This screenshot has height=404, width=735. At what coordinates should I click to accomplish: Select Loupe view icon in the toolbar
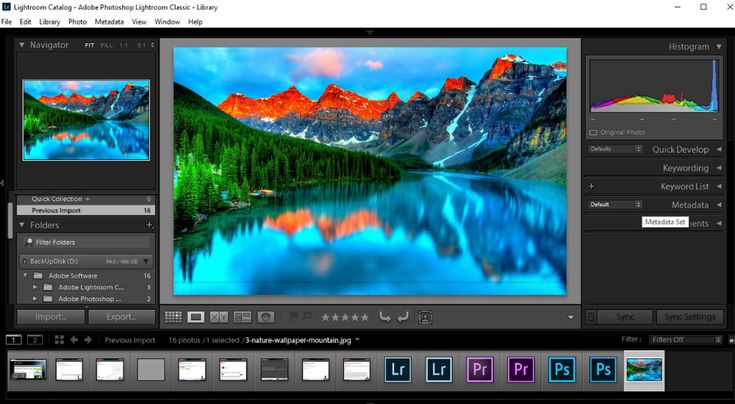pyautogui.click(x=196, y=317)
